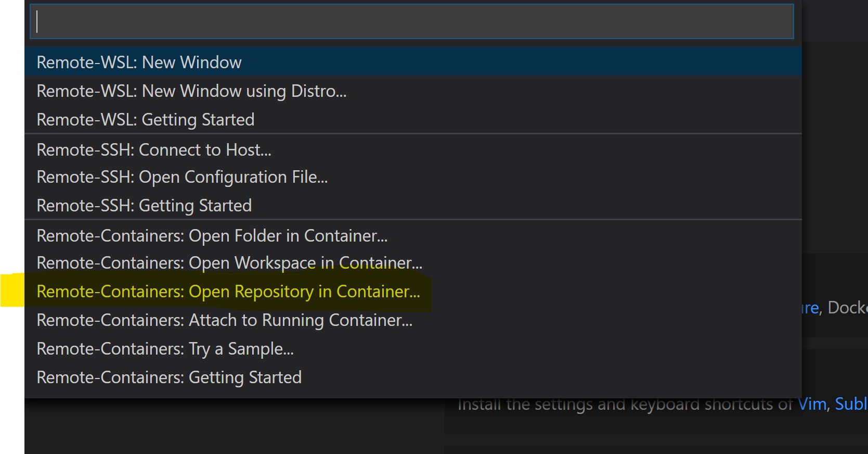The height and width of the screenshot is (454, 868).
Task: Open Remote-SSH: Getting Started entry
Action: (413, 205)
